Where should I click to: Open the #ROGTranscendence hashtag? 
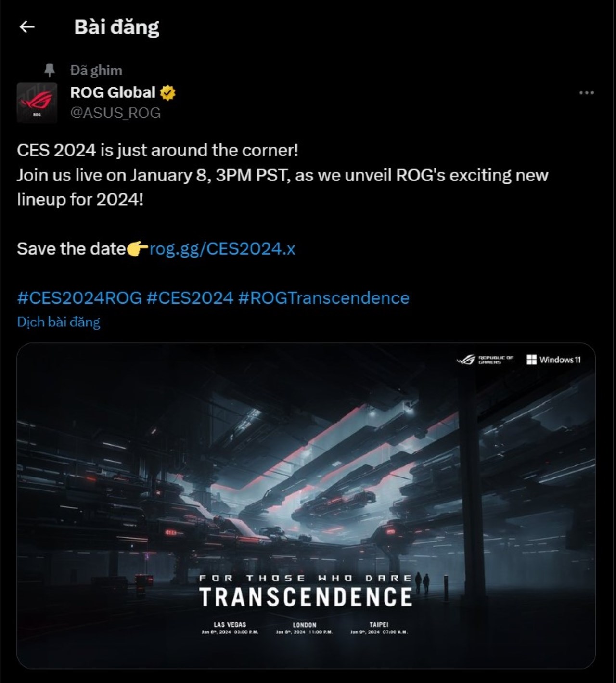point(323,298)
